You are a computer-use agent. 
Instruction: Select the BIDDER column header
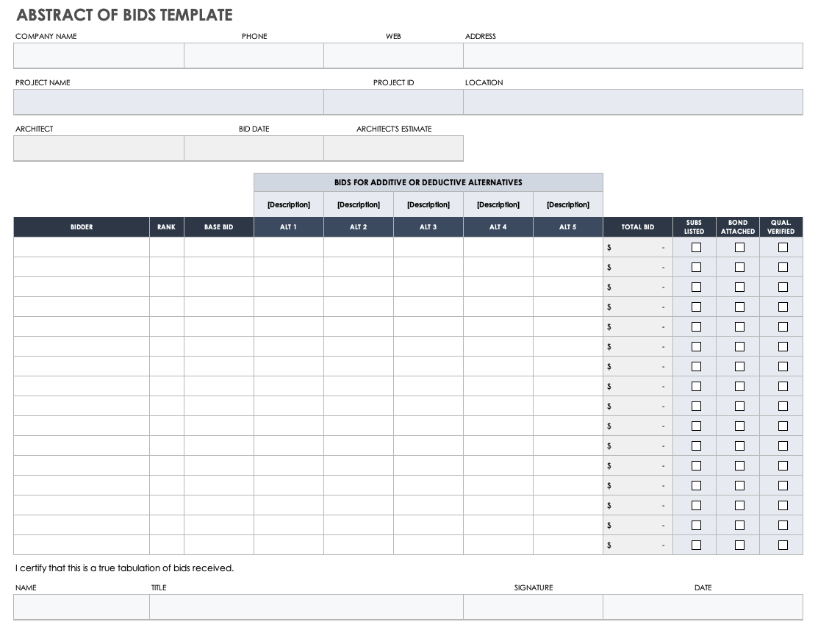pos(82,227)
